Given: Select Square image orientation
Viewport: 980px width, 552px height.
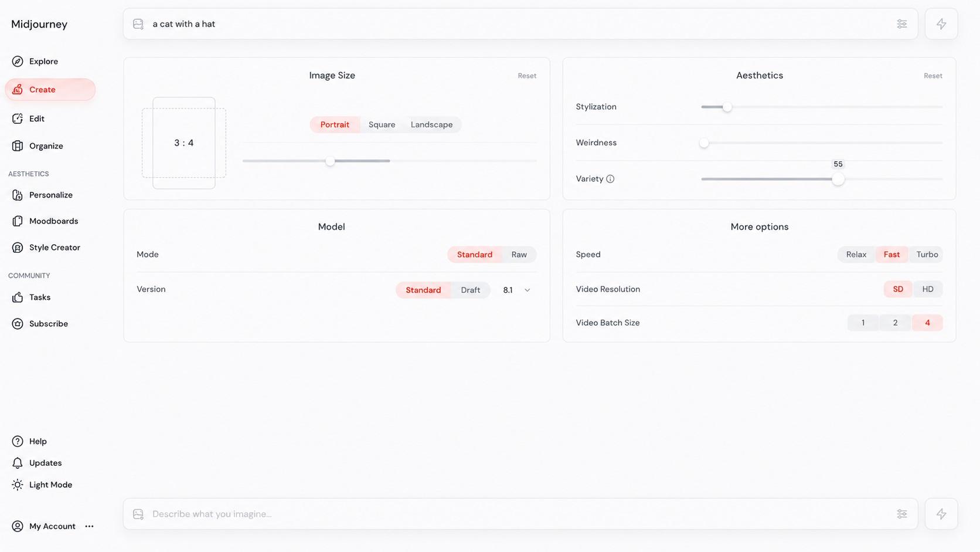Looking at the screenshot, I should coord(382,124).
